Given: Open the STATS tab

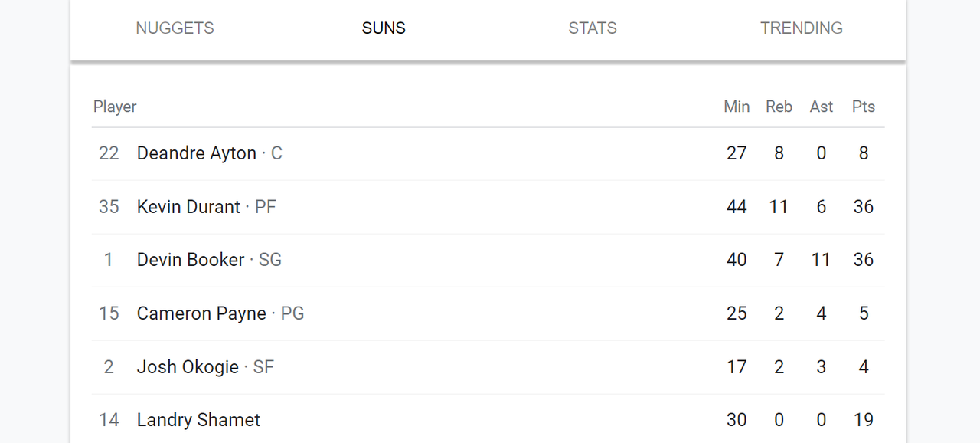Looking at the screenshot, I should point(593,28).
